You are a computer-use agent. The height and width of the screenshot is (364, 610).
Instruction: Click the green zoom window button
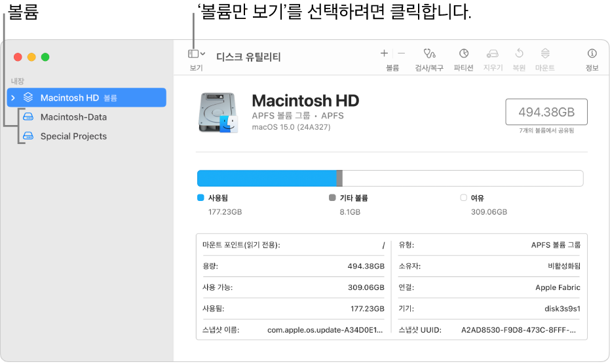45,57
